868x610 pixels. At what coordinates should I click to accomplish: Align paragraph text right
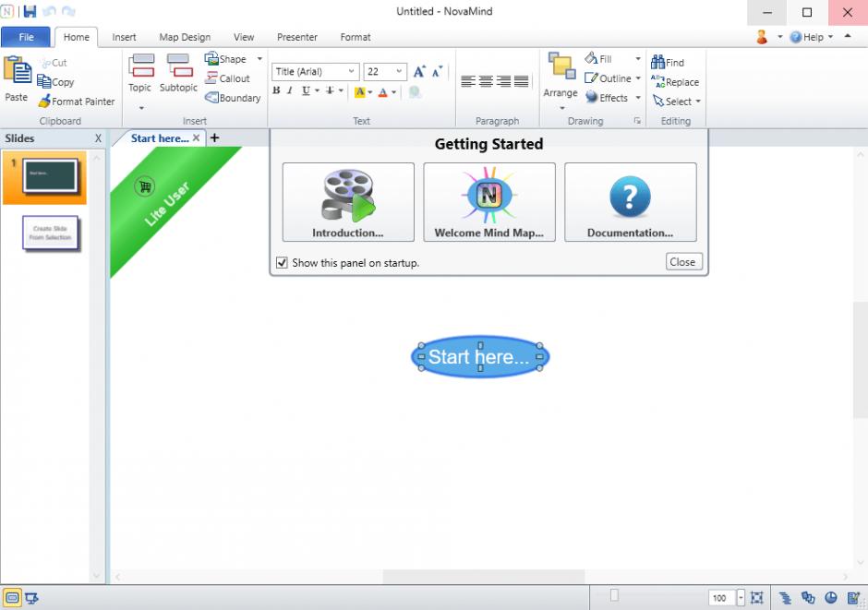point(504,81)
